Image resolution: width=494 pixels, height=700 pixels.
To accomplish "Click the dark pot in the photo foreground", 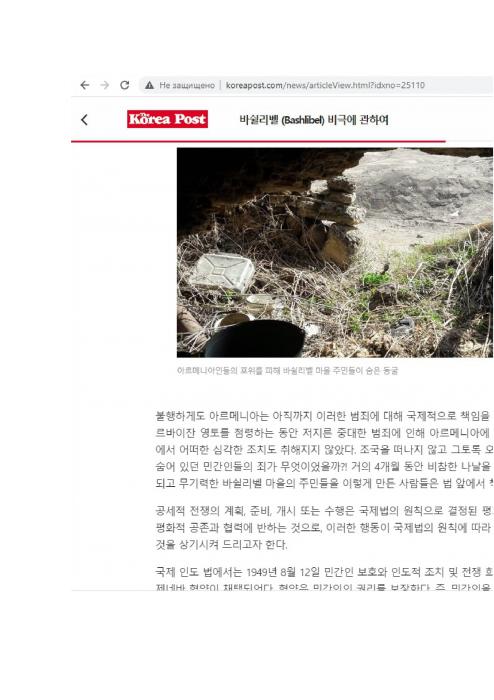I will (254, 339).
